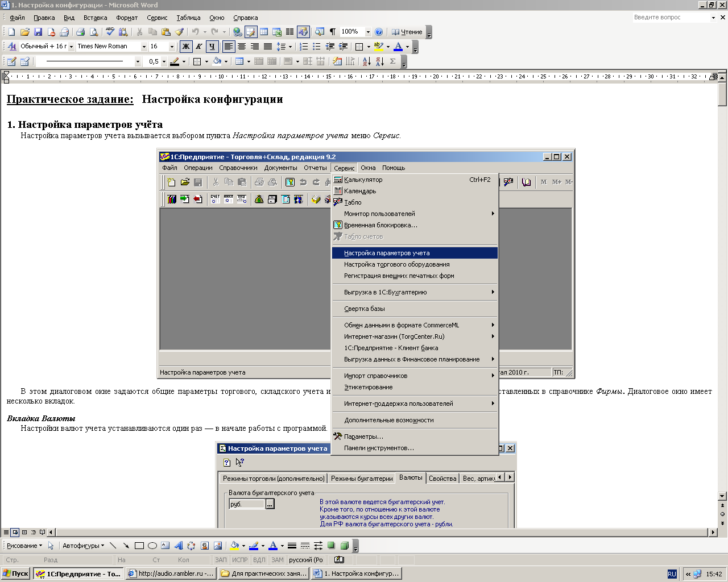Screen dimensions: 728x582
Task: Click the RU language indicator in tray
Action: [x=672, y=574]
